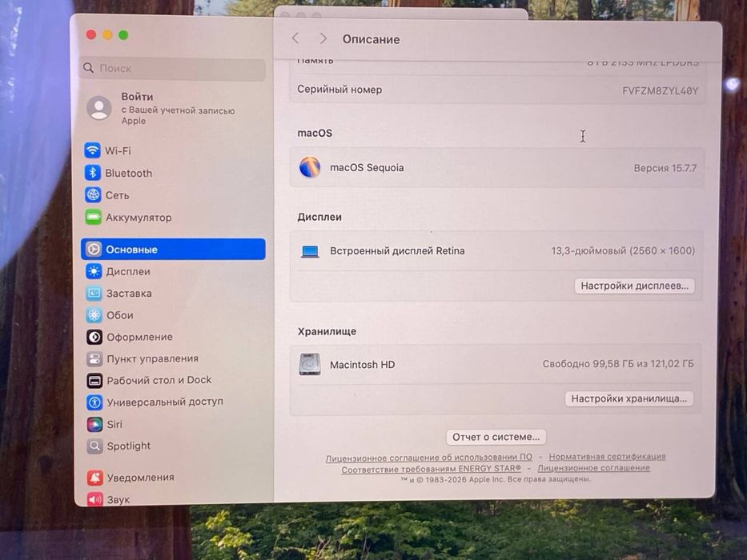Click the Пункт управления icon

(94, 358)
